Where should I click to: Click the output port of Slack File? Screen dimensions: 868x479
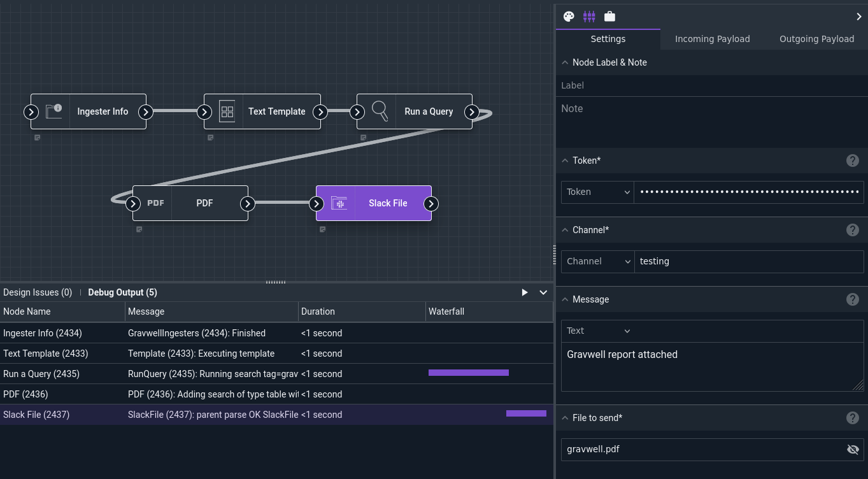[x=431, y=204]
